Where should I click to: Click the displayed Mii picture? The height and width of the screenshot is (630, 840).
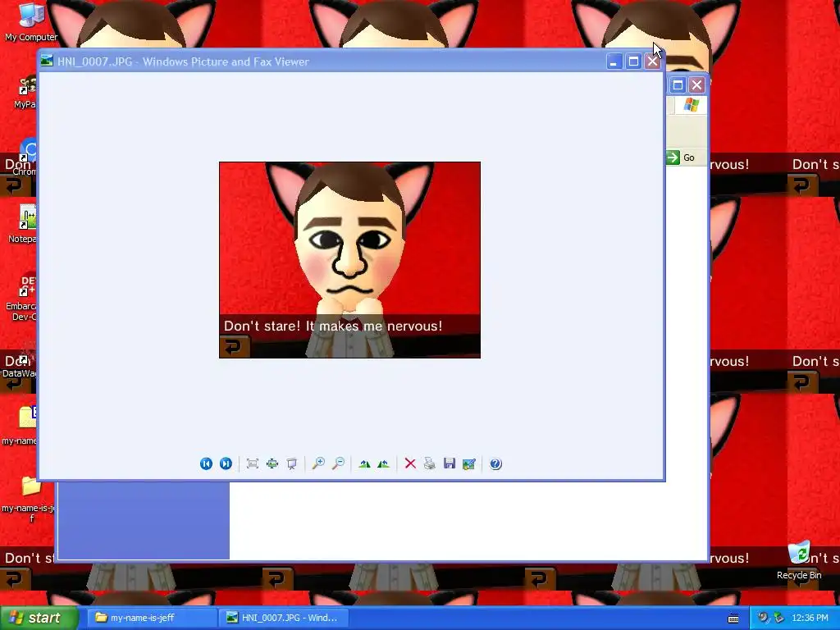point(349,260)
